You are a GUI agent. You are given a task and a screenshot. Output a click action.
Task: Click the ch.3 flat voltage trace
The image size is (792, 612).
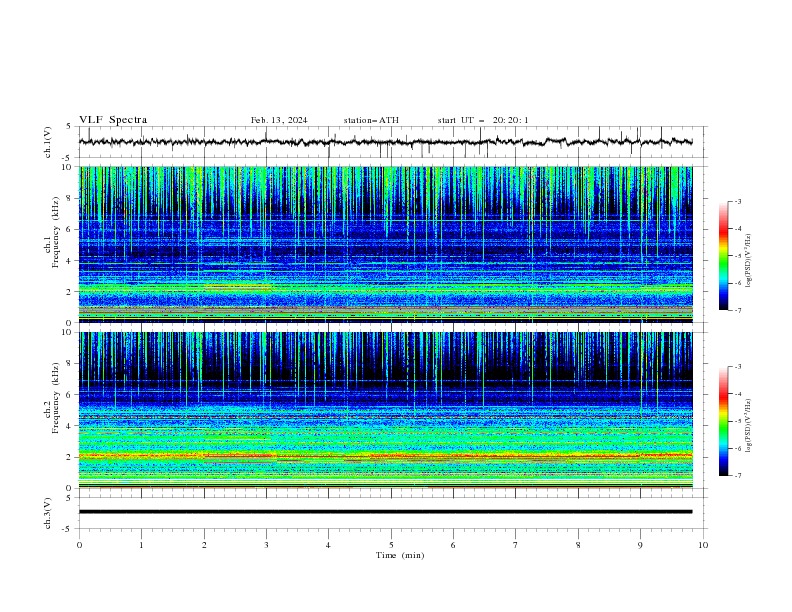click(x=385, y=512)
